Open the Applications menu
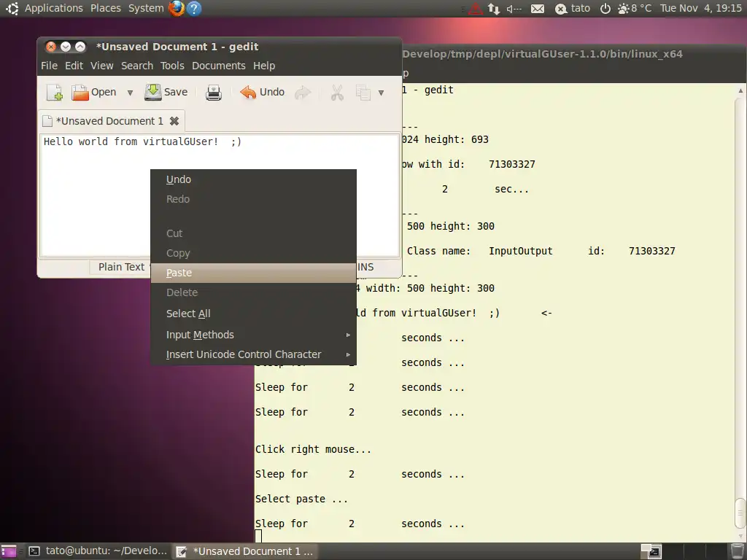Viewport: 747px width, 560px height. pos(53,8)
